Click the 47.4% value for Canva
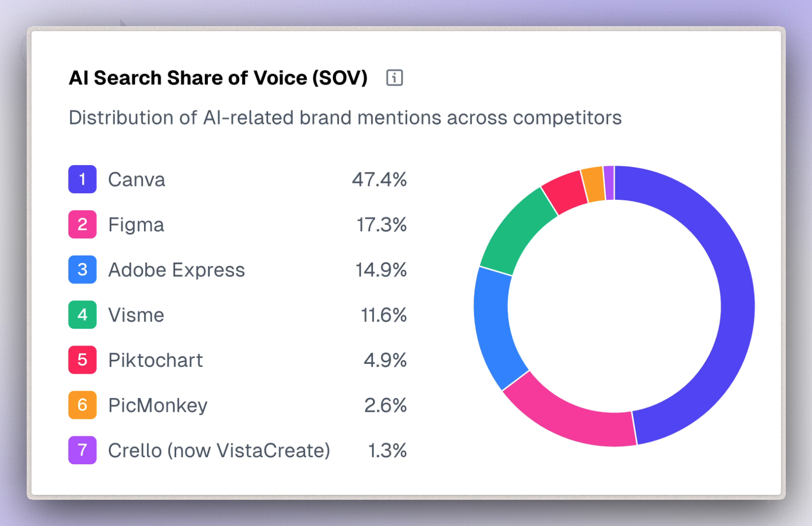Image resolution: width=812 pixels, height=526 pixels. pos(380,179)
